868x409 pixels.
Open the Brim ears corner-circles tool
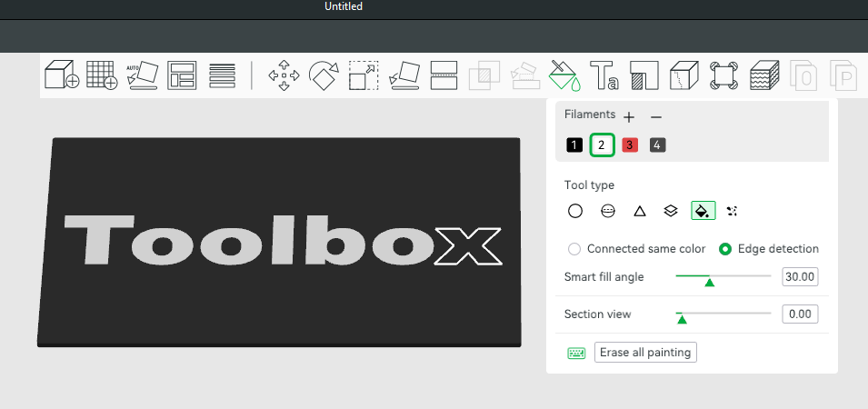coord(724,75)
